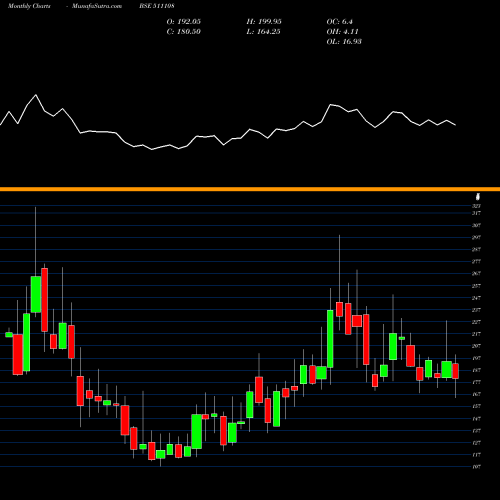Click the 137 price axis label
The width and height of the screenshot is (500, 500).
coord(476,431)
